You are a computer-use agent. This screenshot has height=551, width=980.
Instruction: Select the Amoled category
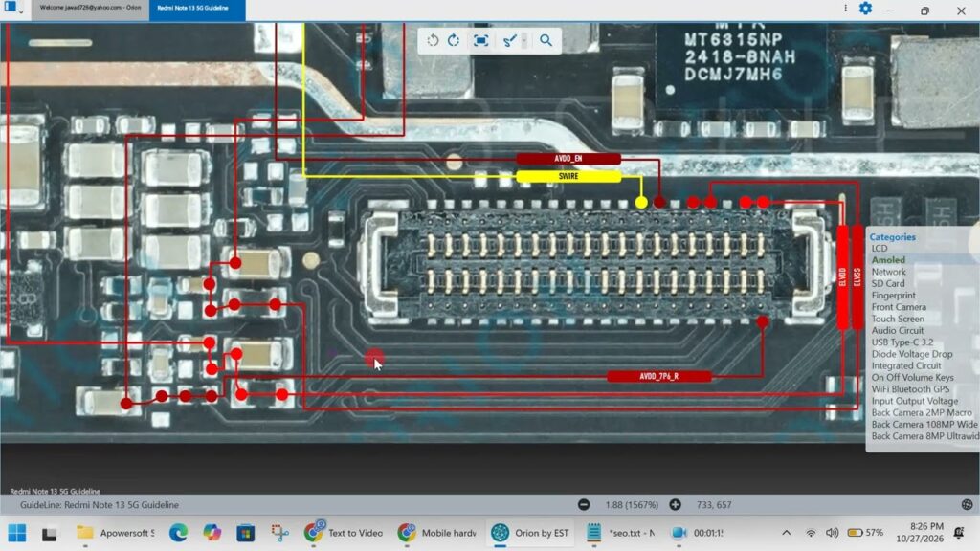point(888,260)
